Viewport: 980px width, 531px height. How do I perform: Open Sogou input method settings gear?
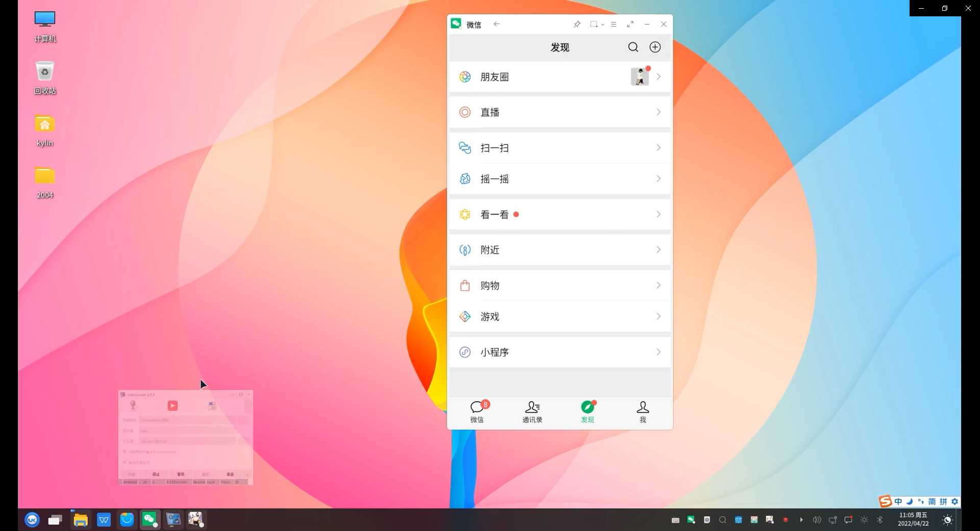[954, 501]
